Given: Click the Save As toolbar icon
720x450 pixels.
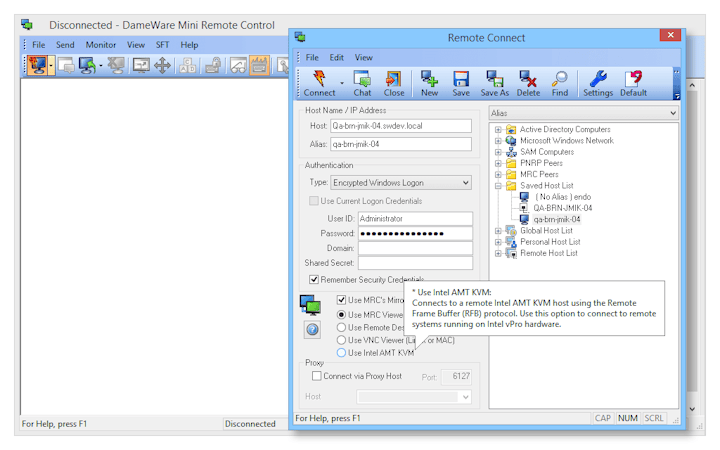Looking at the screenshot, I should pos(495,84).
